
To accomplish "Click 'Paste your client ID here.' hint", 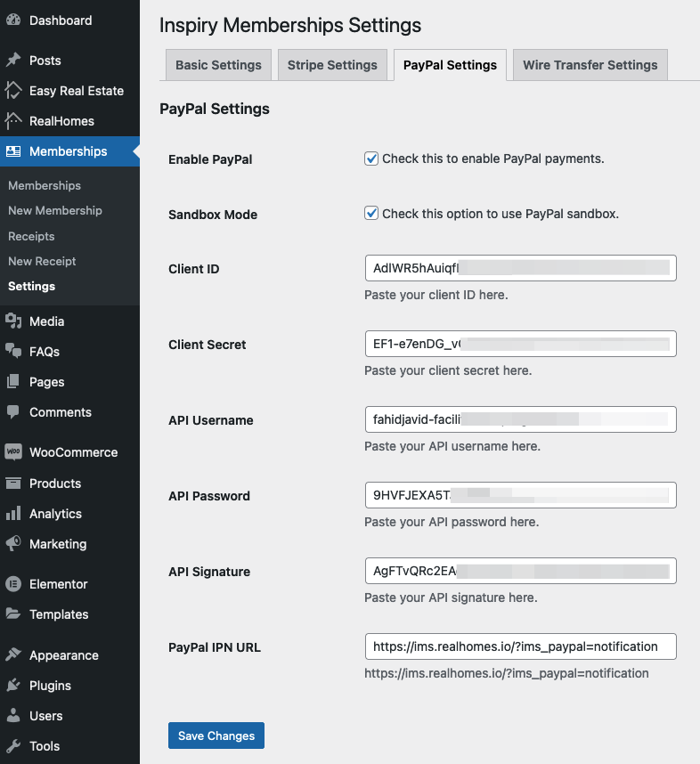I will click(436, 295).
